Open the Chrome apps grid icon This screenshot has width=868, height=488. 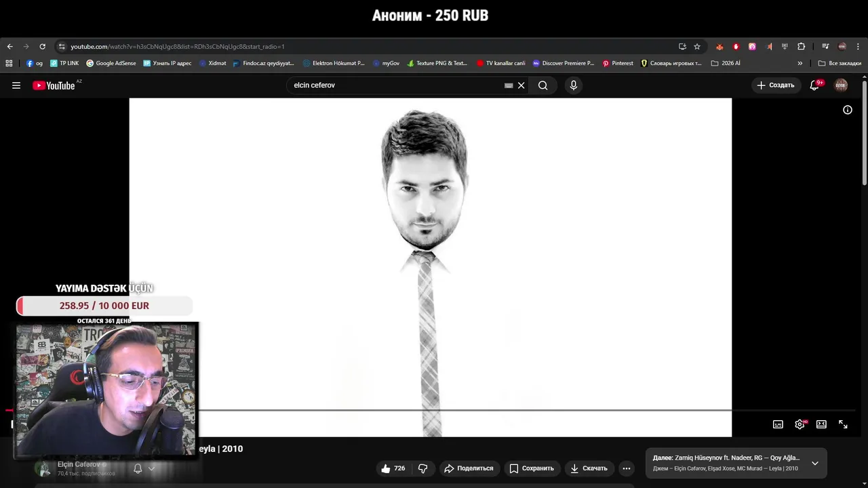[9, 63]
